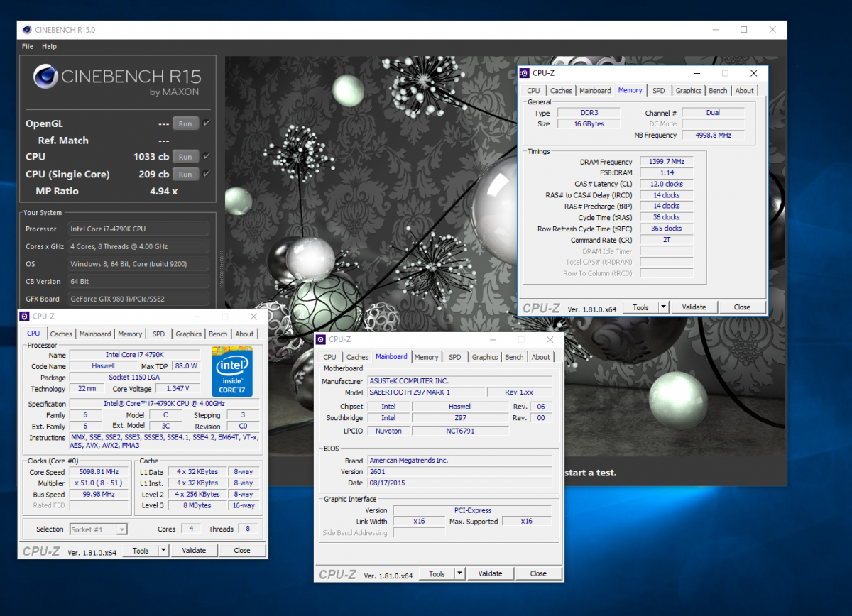Click Tools button in Mainboard CPU-Z window
Viewport: 852px width, 616px height.
tap(437, 573)
